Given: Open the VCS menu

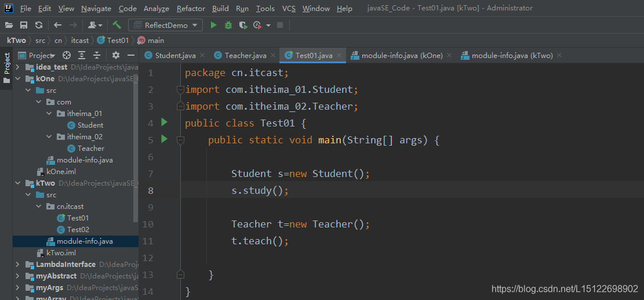Looking at the screenshot, I should click(x=289, y=8).
